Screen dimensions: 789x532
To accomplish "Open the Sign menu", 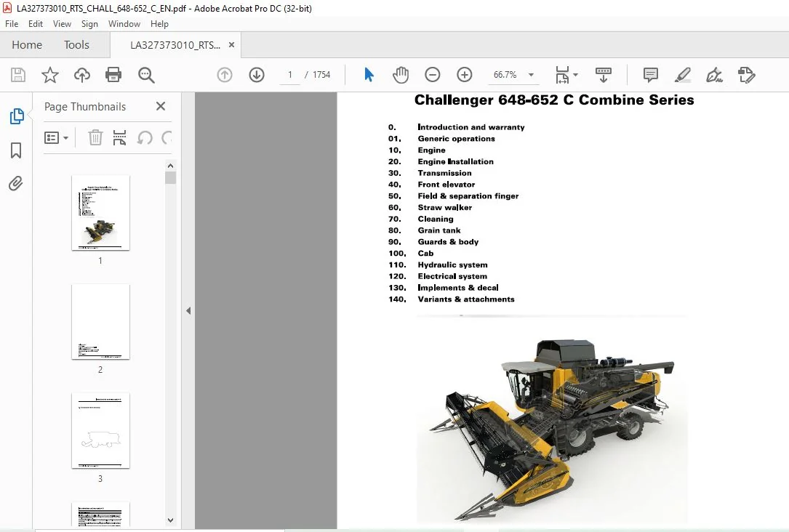I will (x=89, y=24).
